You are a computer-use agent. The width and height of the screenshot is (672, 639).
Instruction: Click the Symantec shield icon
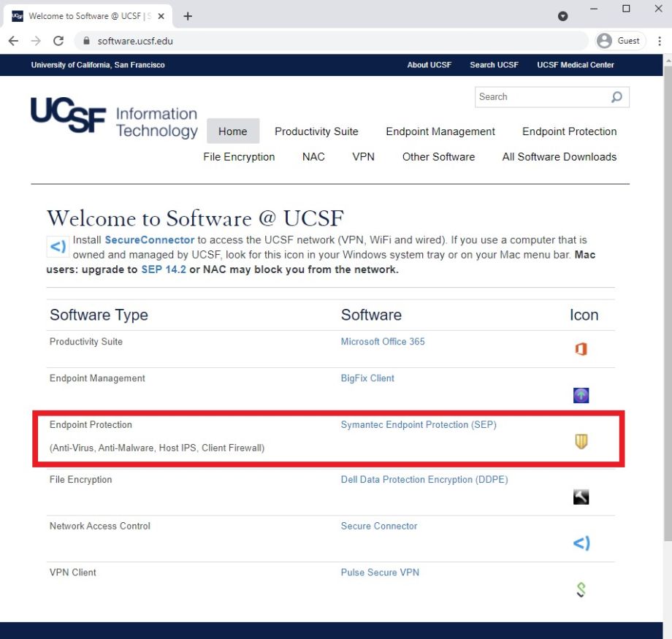click(x=581, y=441)
